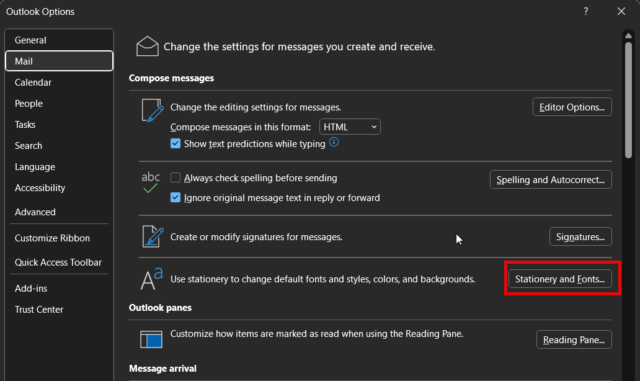
Task: Click the Reading Pane layout icon
Action: pos(151,339)
